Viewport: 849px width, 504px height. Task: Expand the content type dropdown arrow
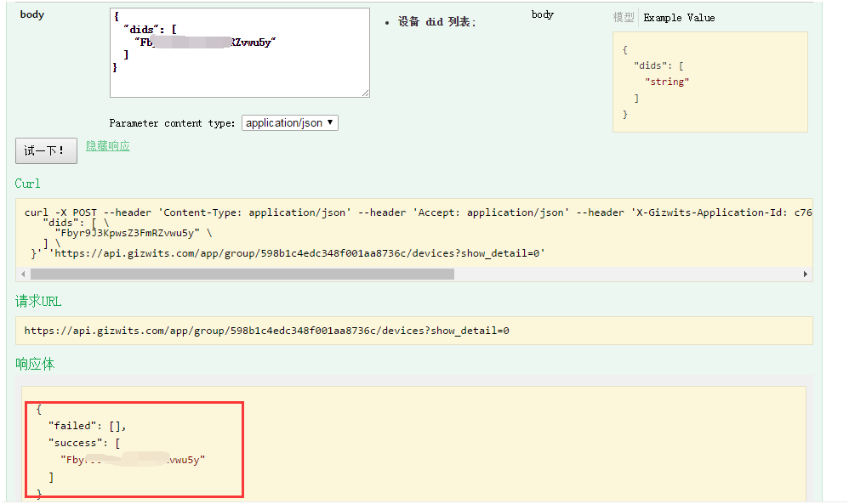(331, 122)
